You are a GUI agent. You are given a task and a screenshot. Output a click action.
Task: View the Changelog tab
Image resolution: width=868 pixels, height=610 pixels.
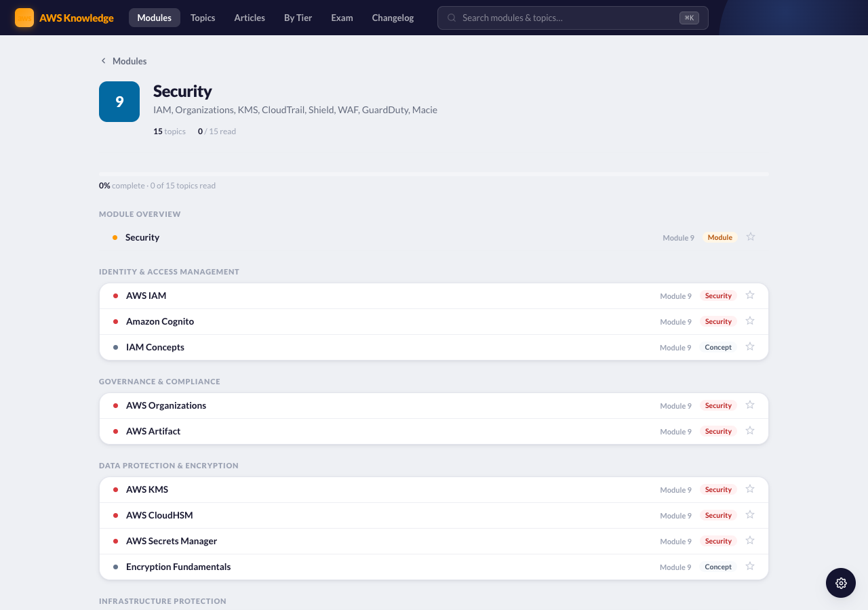(x=393, y=18)
